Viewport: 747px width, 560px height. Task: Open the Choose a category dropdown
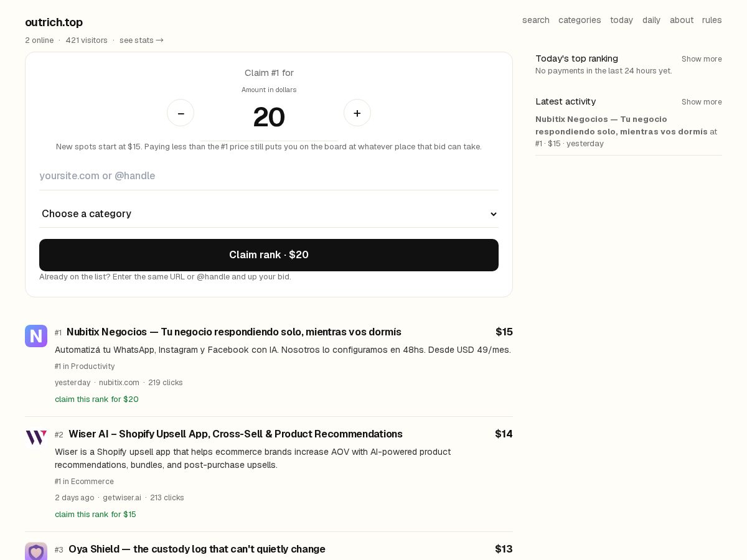pyautogui.click(x=269, y=214)
